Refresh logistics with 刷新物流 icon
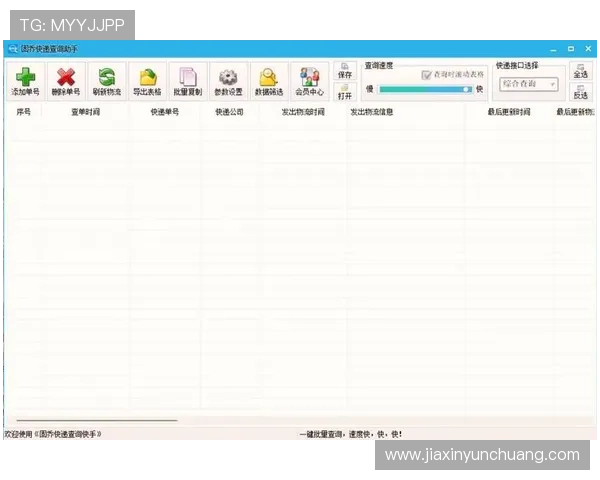 pos(107,81)
